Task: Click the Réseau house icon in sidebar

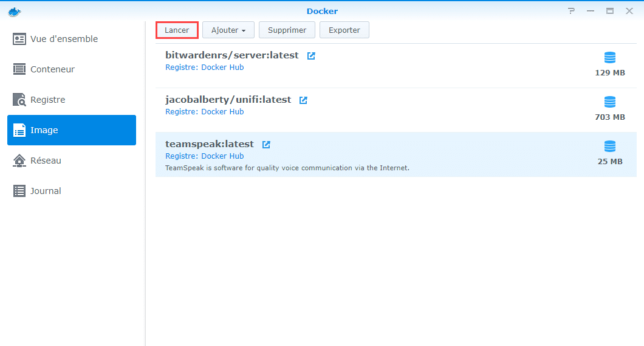Action: (19, 161)
